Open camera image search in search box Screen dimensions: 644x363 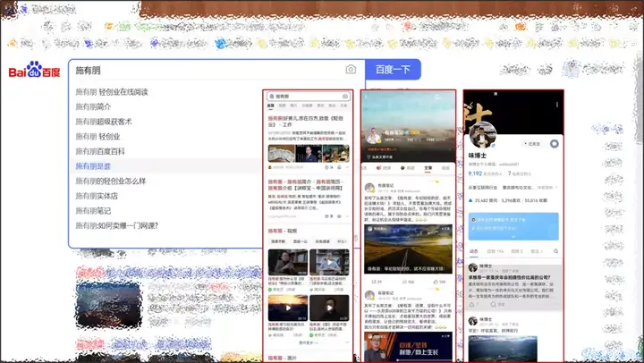[351, 70]
